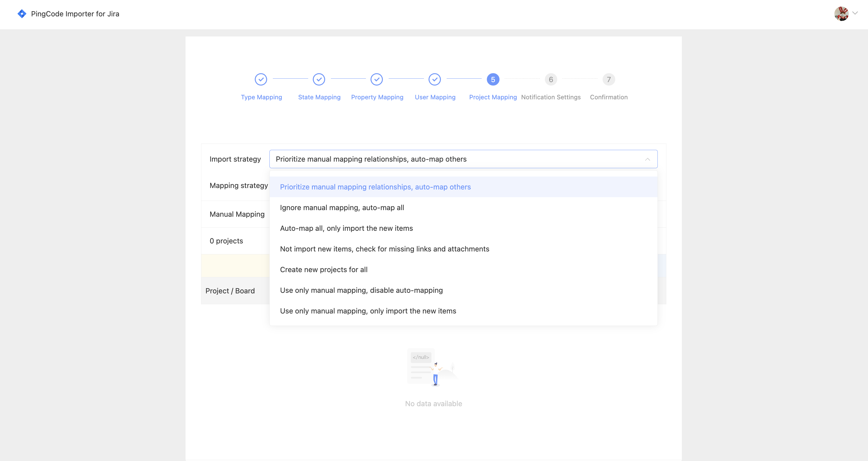Click the gray step 6 circle
The height and width of the screenshot is (461, 868).
tap(551, 80)
